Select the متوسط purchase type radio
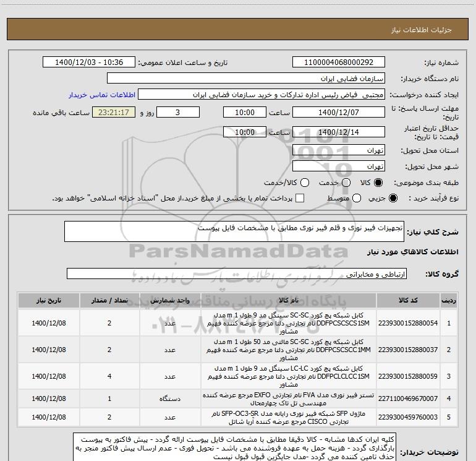Image resolution: width=476 pixels, height=461 pixels. pyautogui.click(x=357, y=199)
